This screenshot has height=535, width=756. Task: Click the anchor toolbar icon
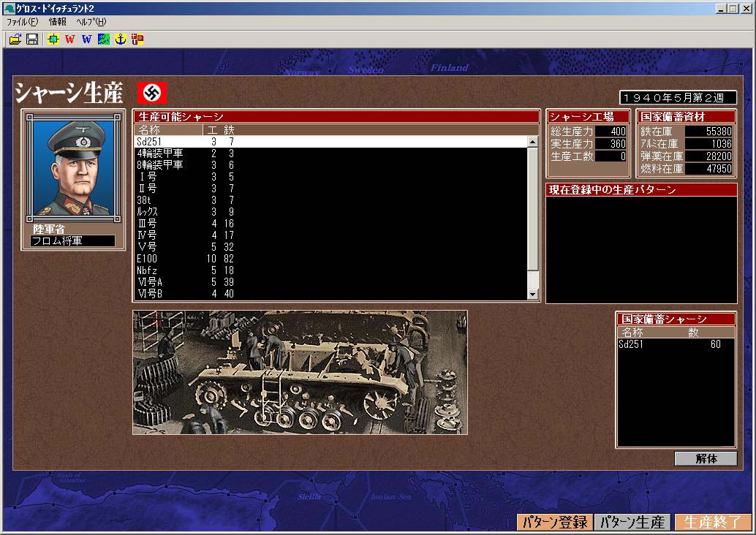[121, 39]
